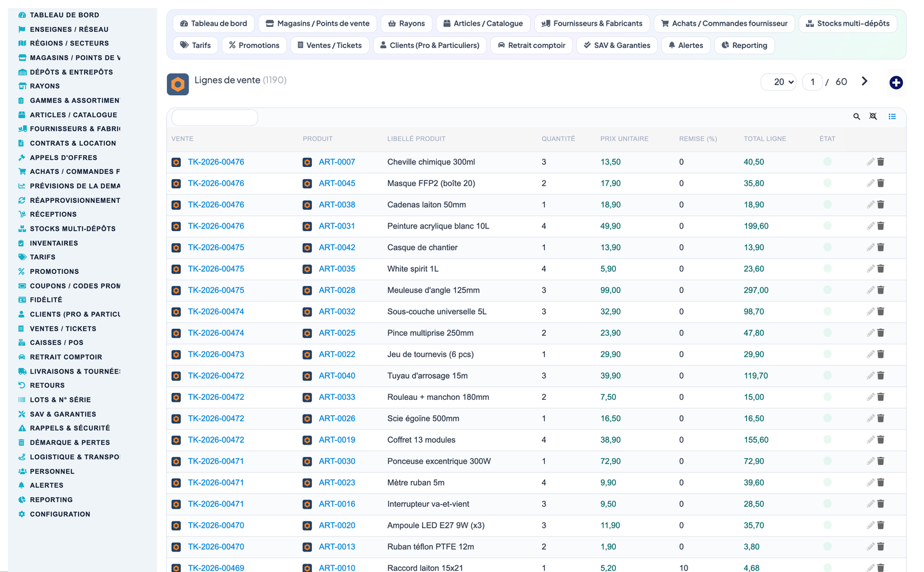Viewport: 924px width, 572px height.
Task: Select Caisses / POS in sidebar
Action: pyautogui.click(x=56, y=343)
